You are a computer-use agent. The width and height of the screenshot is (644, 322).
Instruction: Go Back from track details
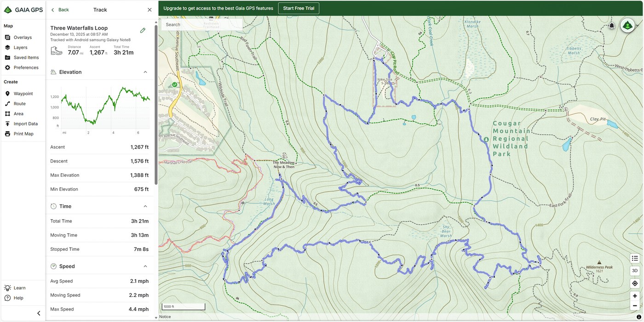(60, 10)
